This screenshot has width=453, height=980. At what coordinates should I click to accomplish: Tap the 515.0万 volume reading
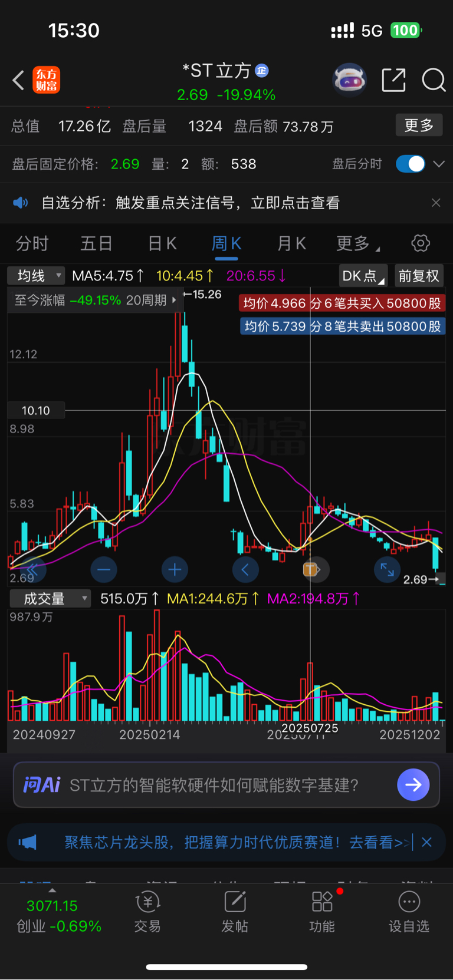pos(130,599)
